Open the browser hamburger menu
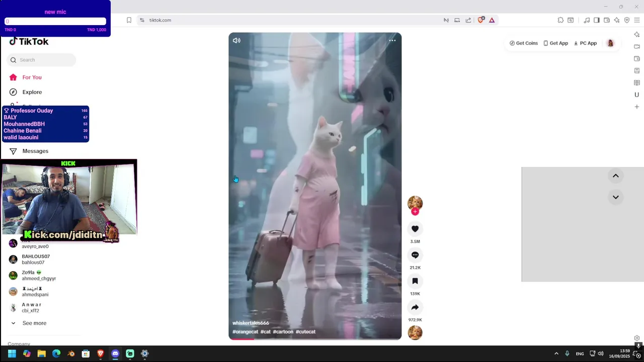This screenshot has height=362, width=644. pos(637,20)
